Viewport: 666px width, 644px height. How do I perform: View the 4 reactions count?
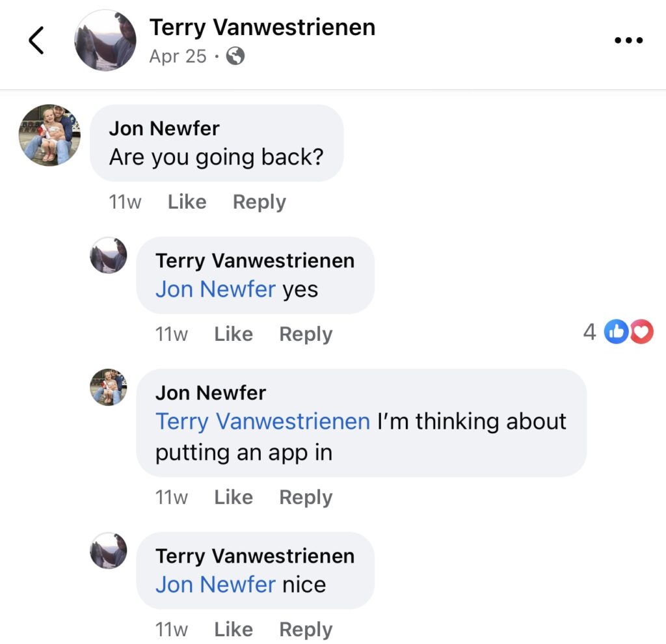click(x=589, y=332)
